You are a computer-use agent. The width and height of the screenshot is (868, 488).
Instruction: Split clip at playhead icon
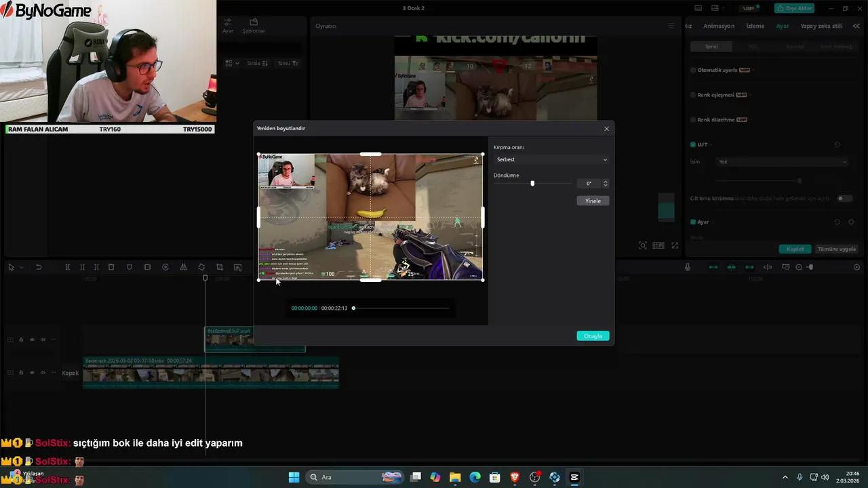pos(68,267)
